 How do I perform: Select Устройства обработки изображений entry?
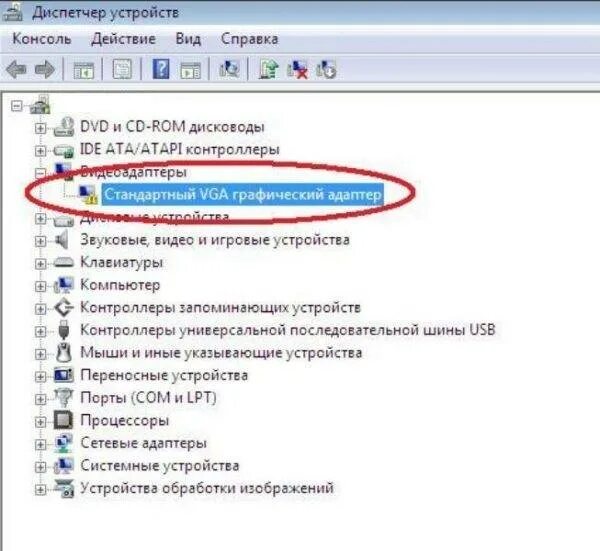coord(207,488)
